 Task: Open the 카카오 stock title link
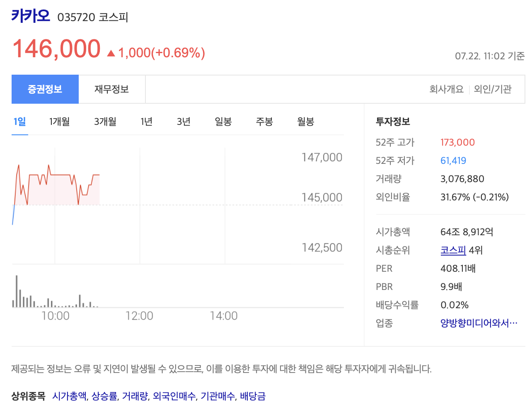31,16
